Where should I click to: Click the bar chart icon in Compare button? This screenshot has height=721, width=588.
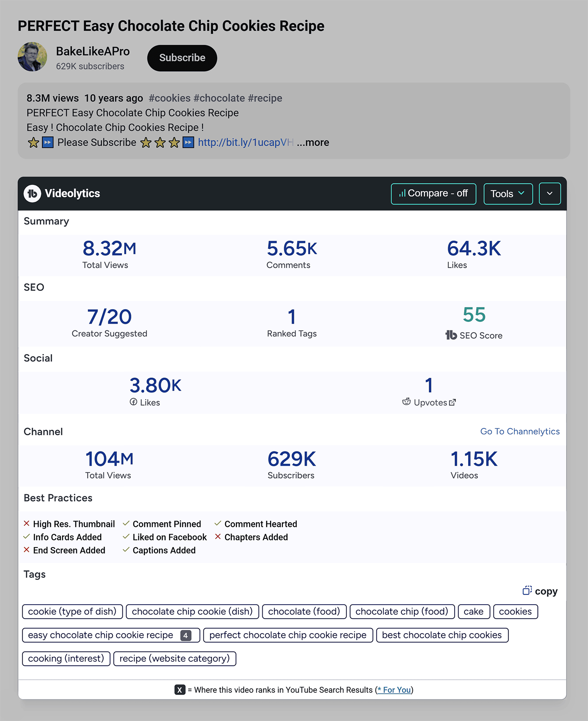coord(402,194)
